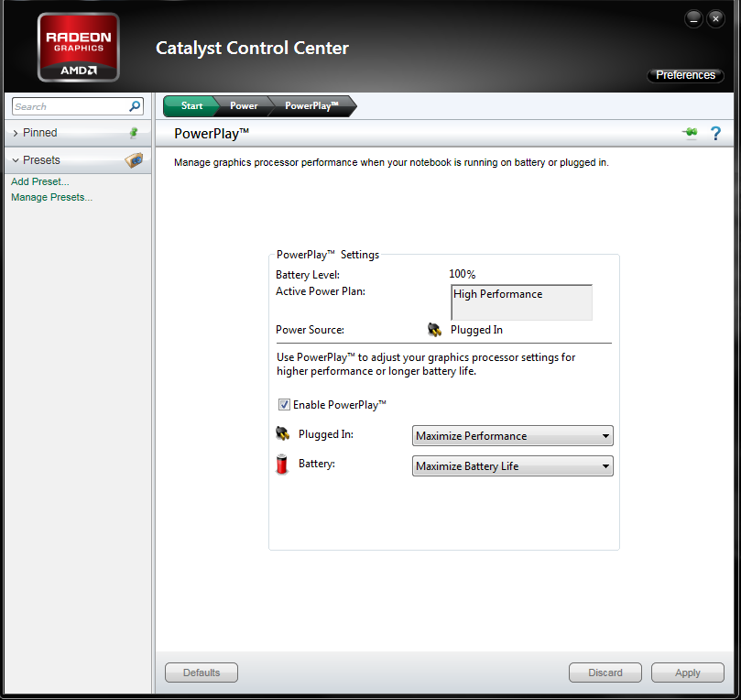Click the Battery Level label
The image size is (741, 700).
coord(308,275)
